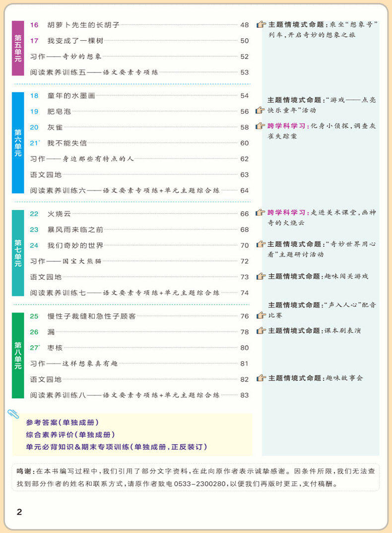The height and width of the screenshot is (533, 392).
Task: Click 阅读素养训练八 entry
Action: (139, 395)
